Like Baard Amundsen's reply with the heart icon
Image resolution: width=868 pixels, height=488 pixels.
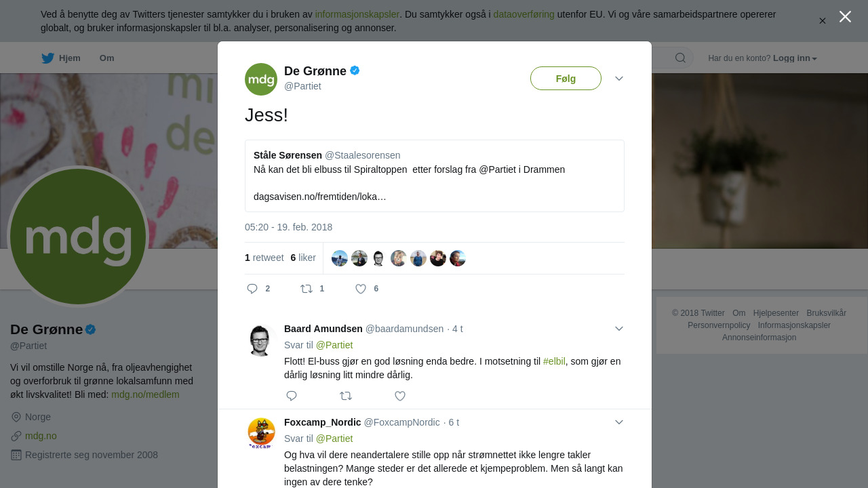click(400, 396)
